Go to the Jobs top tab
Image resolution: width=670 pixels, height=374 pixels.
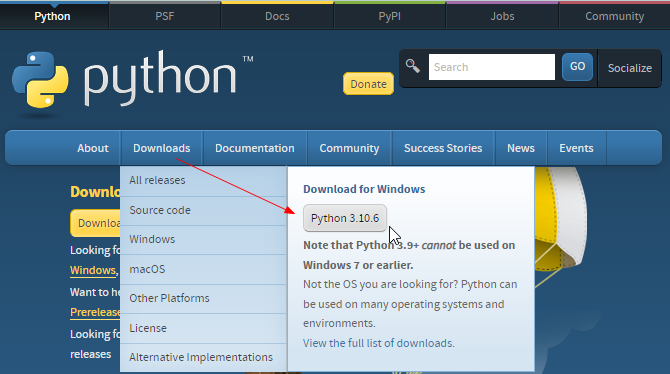502,16
